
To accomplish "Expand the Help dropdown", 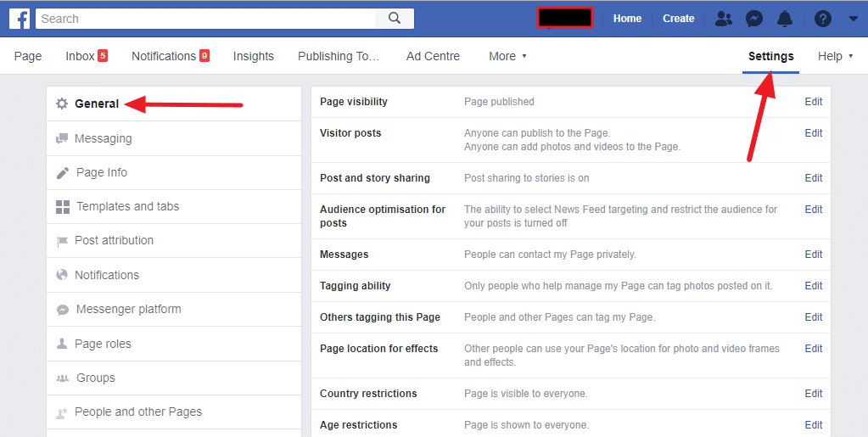I will pos(836,56).
